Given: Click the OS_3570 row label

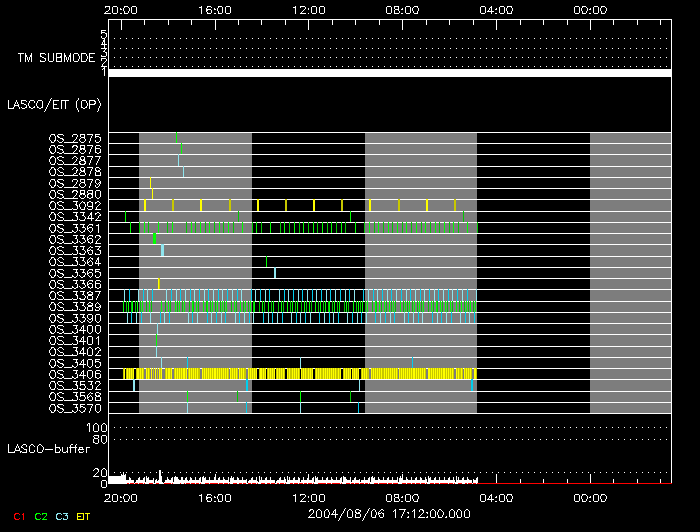Looking at the screenshot, I should pyautogui.click(x=75, y=408).
